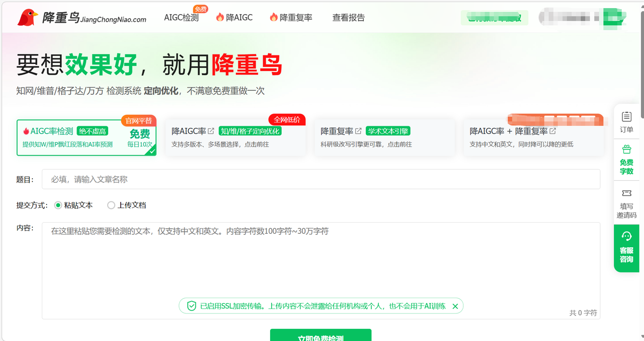Open the 降AIGC率 + 降重复率 card
Viewport: 644px width, 341px height.
tap(533, 138)
